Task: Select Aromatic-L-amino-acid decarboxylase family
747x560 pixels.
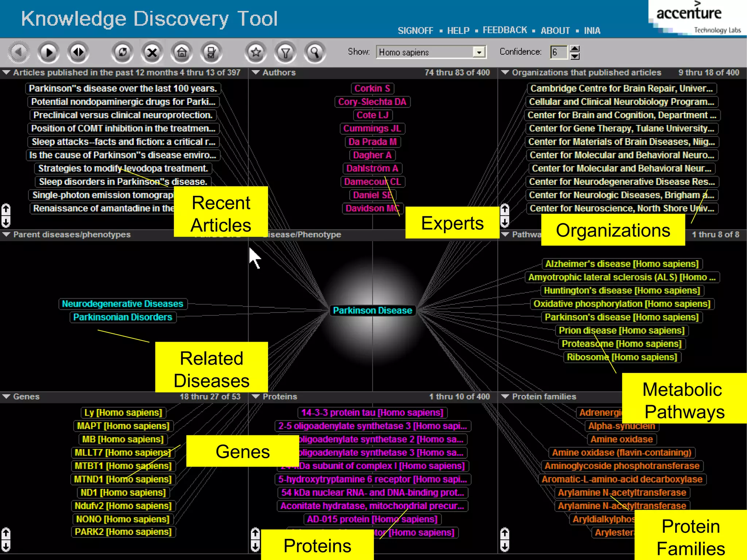Action: [622, 479]
